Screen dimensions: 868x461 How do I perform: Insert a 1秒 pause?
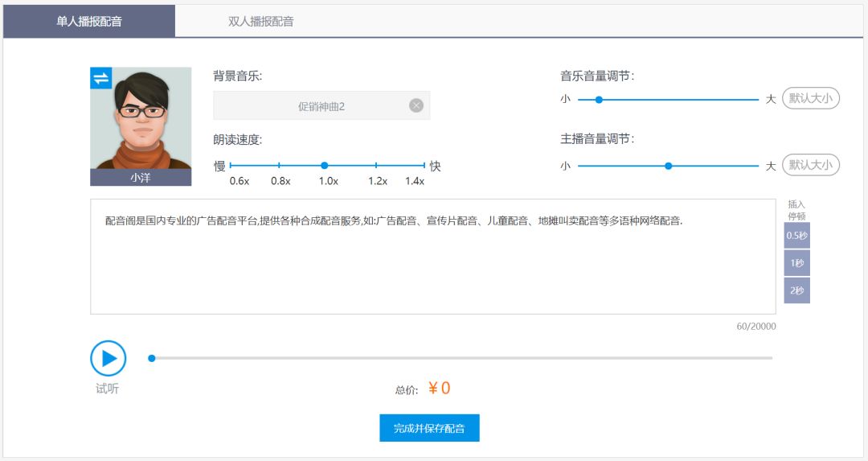(x=796, y=263)
